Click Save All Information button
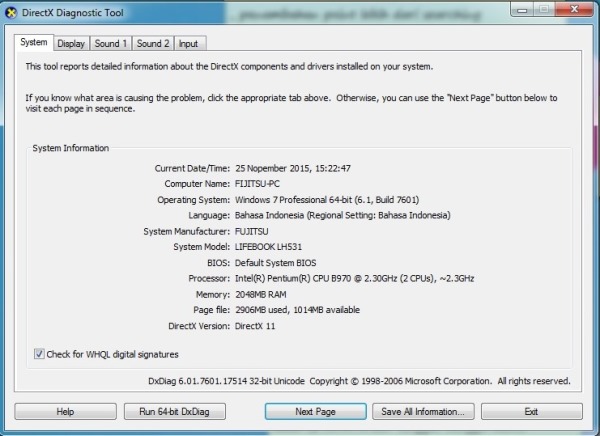 tap(423, 412)
